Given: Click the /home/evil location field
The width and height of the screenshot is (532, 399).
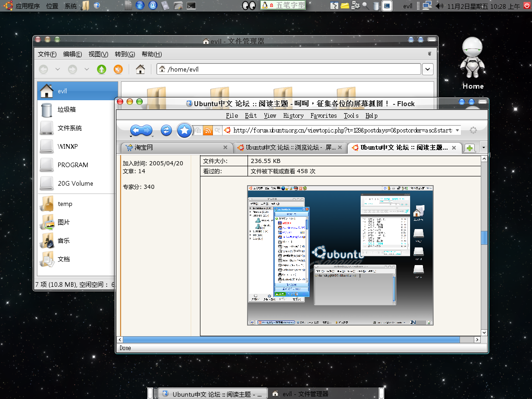Looking at the screenshot, I should [289, 69].
